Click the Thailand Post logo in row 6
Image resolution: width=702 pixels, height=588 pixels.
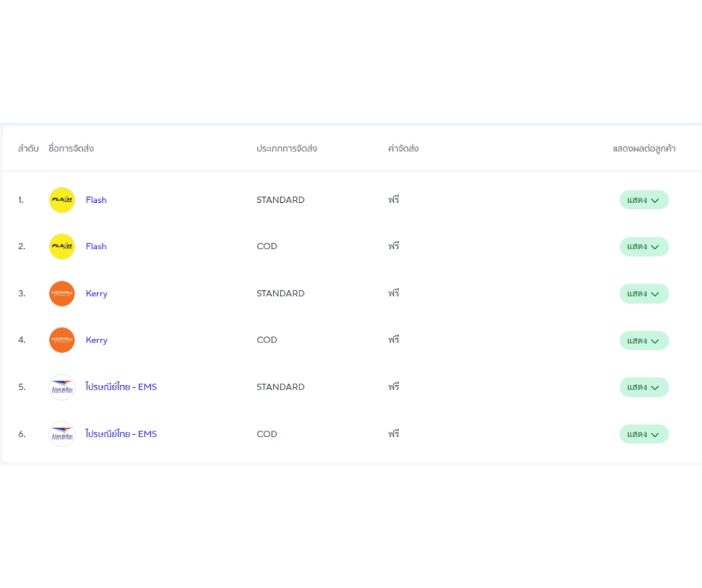pos(62,434)
